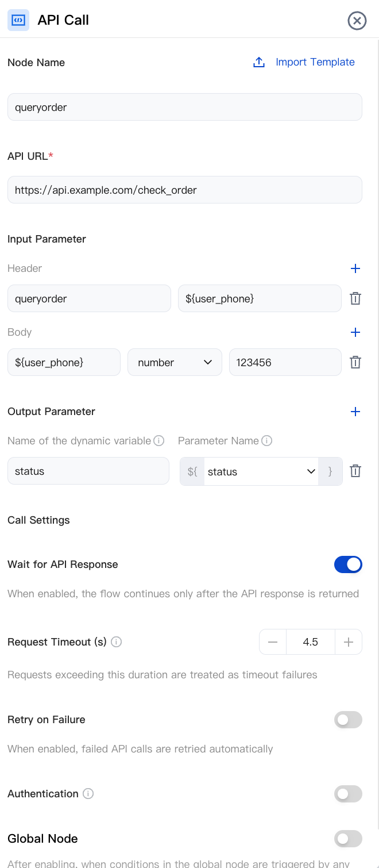The height and width of the screenshot is (868, 379).
Task: Add a new Output Parameter
Action: pyautogui.click(x=355, y=412)
